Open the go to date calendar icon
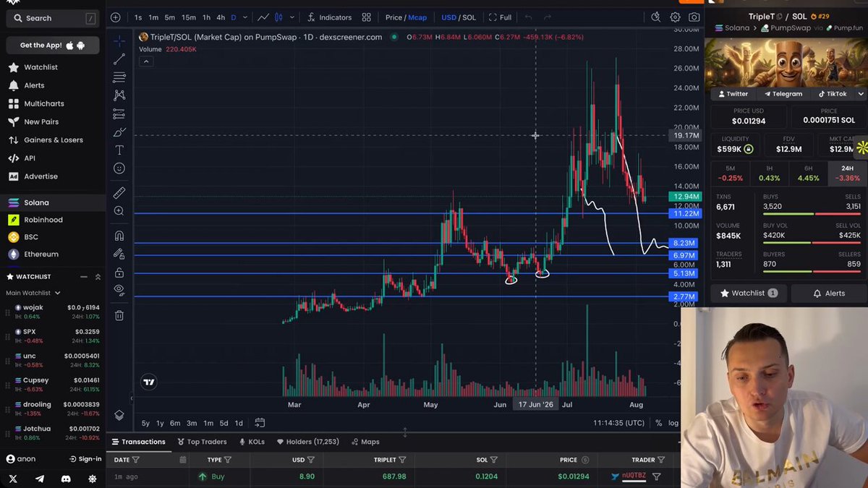 [260, 423]
